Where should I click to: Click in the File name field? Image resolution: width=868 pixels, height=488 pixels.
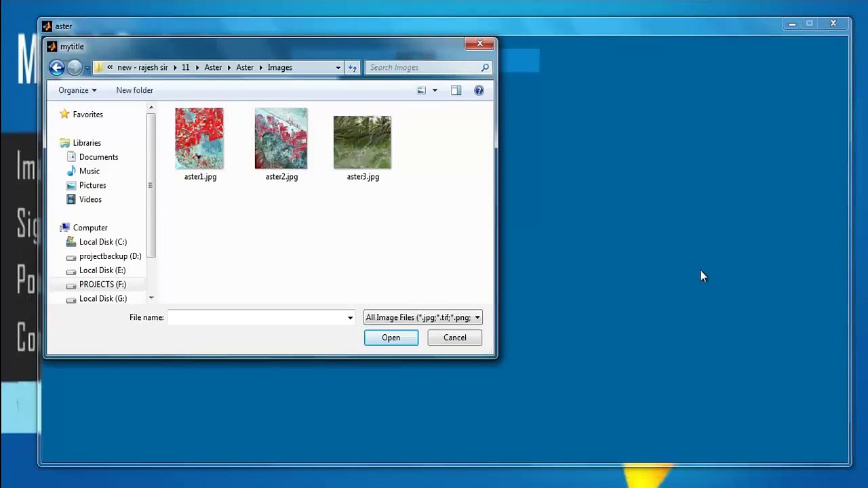(256, 317)
